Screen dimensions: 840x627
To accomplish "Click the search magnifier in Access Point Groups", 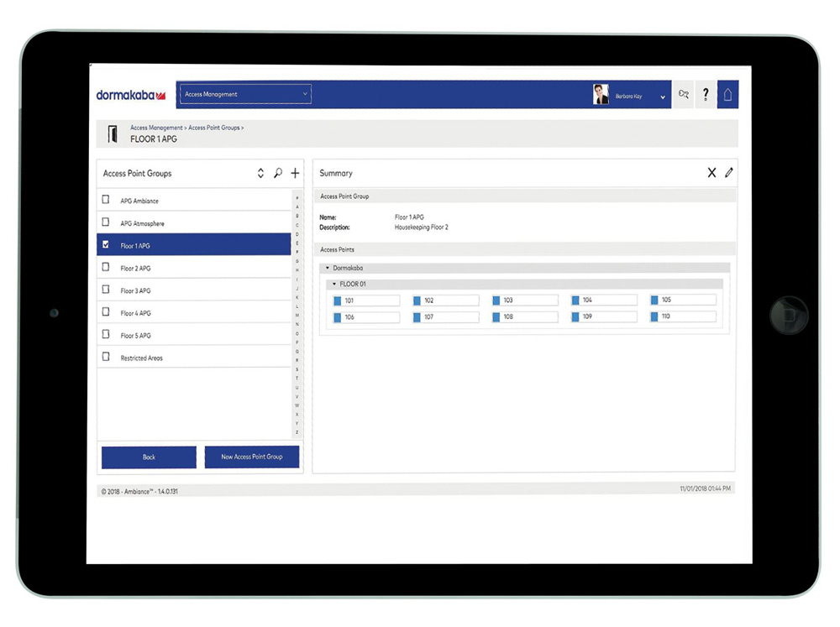I will coord(278,174).
